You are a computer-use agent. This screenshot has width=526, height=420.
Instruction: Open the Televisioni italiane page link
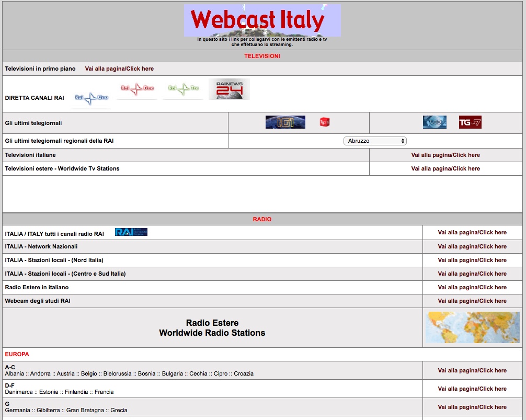(x=445, y=155)
